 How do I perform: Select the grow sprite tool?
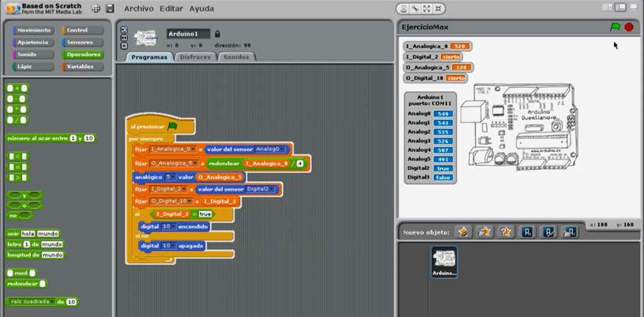427,9
